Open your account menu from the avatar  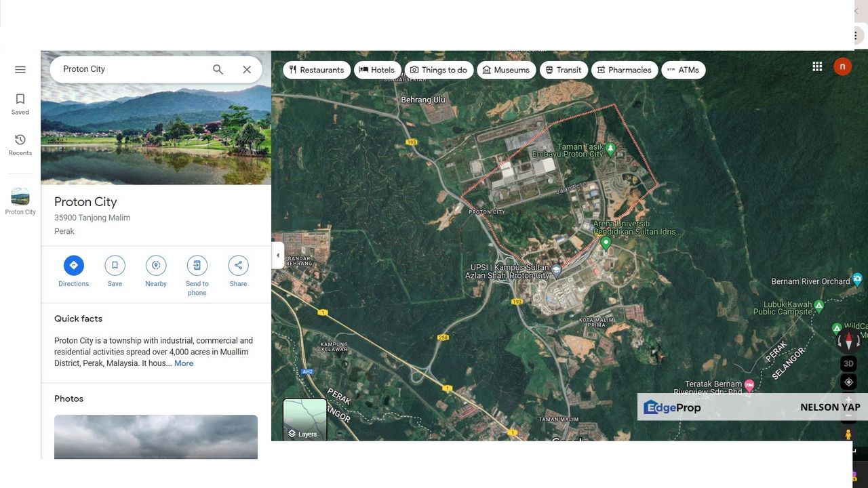click(x=842, y=66)
